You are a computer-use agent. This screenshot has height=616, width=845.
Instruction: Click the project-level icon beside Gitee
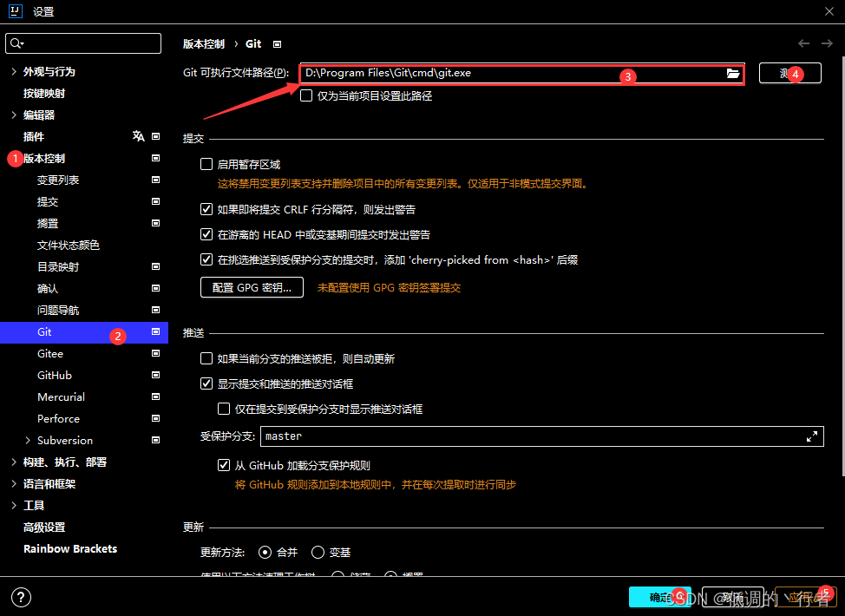click(x=156, y=353)
